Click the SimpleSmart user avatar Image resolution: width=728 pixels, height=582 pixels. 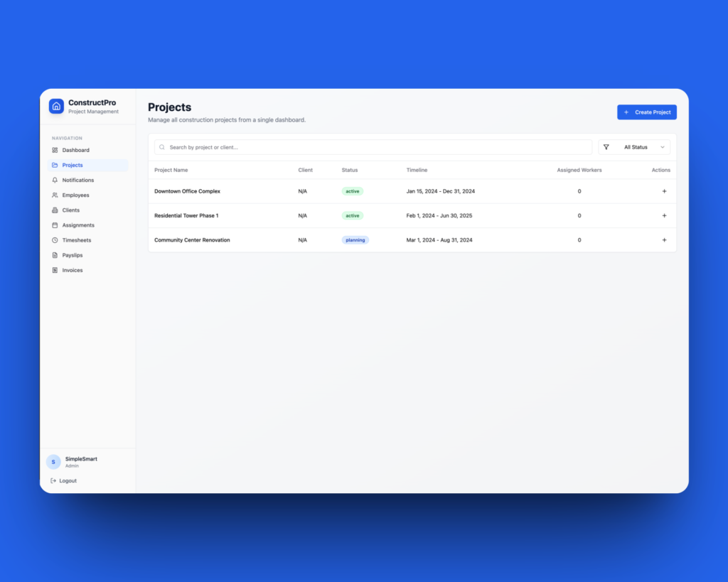click(x=53, y=462)
